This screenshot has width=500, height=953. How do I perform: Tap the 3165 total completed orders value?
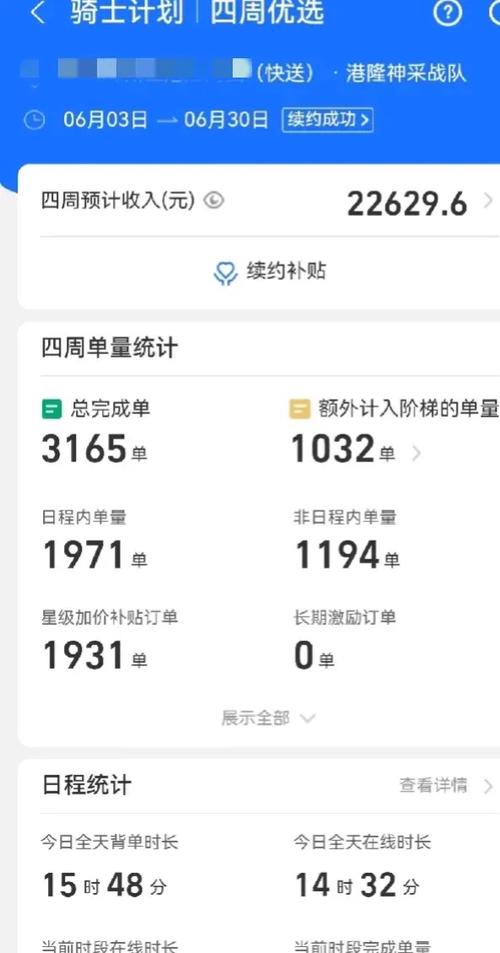point(84,449)
